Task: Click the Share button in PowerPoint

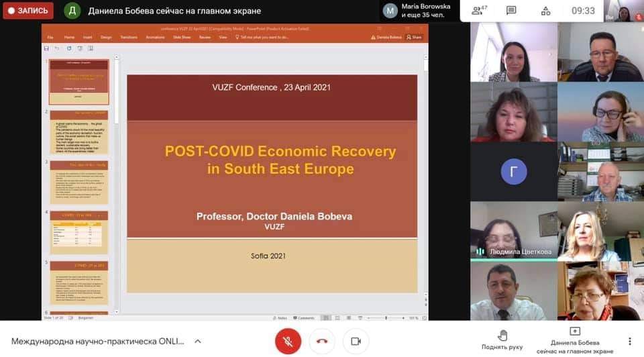Action: (x=414, y=37)
